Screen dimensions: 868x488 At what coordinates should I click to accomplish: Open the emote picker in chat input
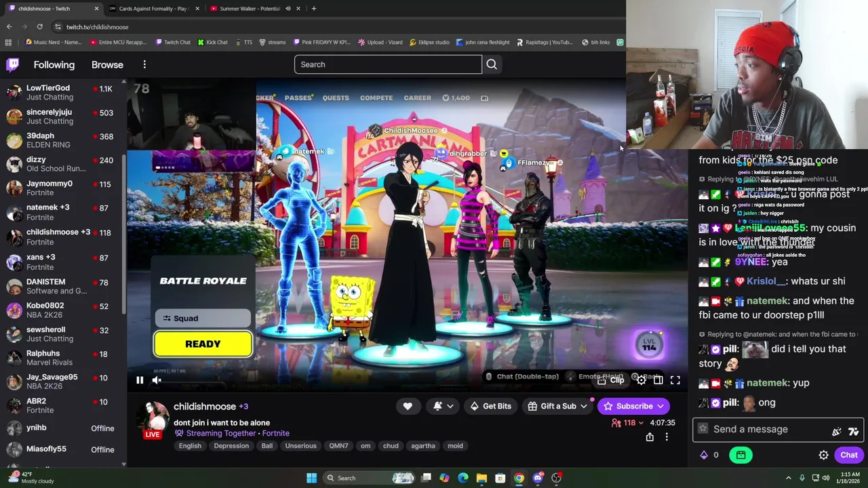click(837, 431)
